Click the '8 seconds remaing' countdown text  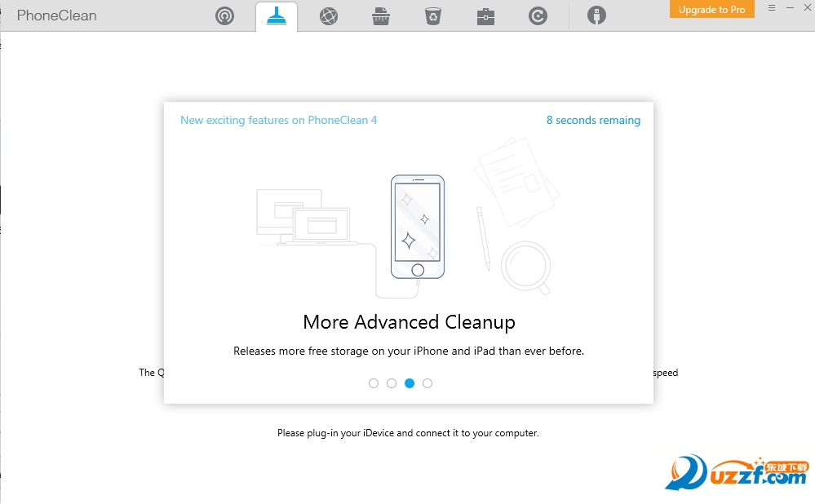click(593, 120)
